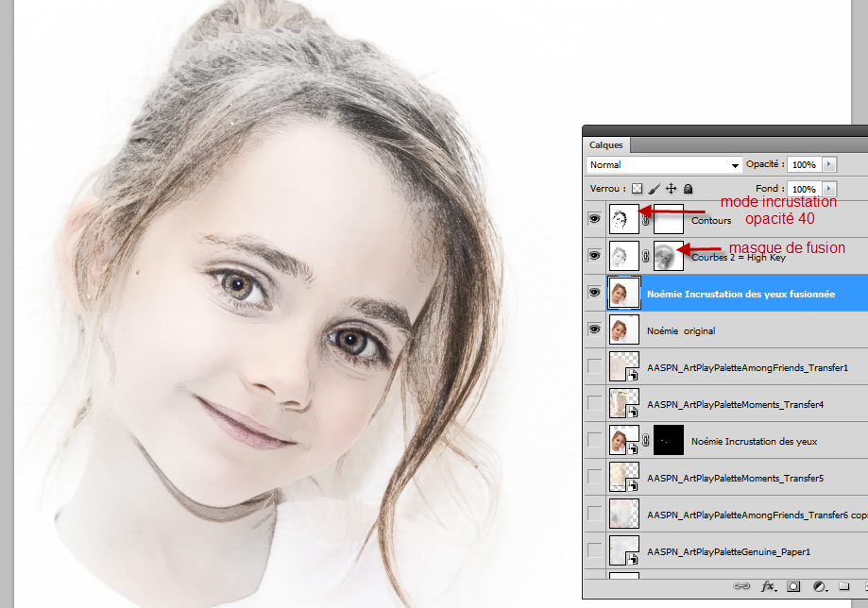This screenshot has width=868, height=608.
Task: Add a layer mask with the mask icon
Action: [x=793, y=585]
